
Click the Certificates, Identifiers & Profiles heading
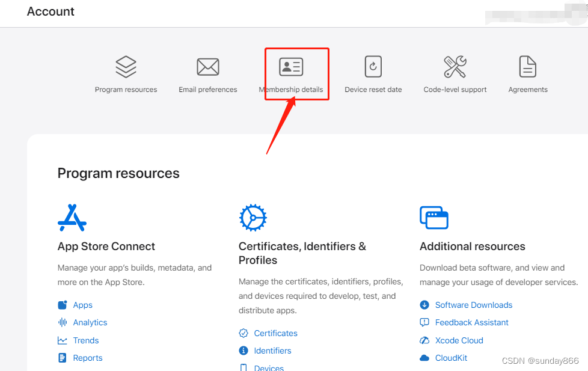(x=302, y=253)
